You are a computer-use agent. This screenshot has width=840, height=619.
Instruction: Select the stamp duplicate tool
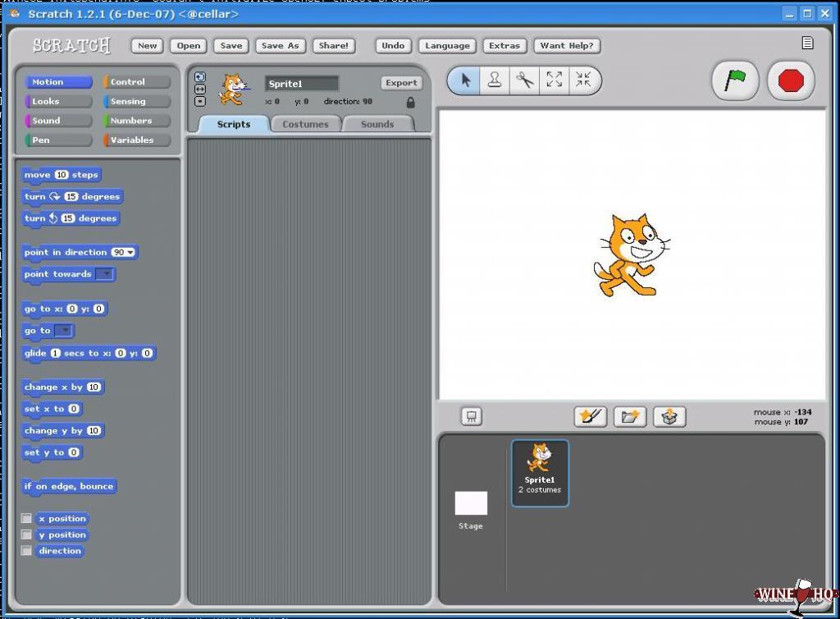[x=495, y=80]
